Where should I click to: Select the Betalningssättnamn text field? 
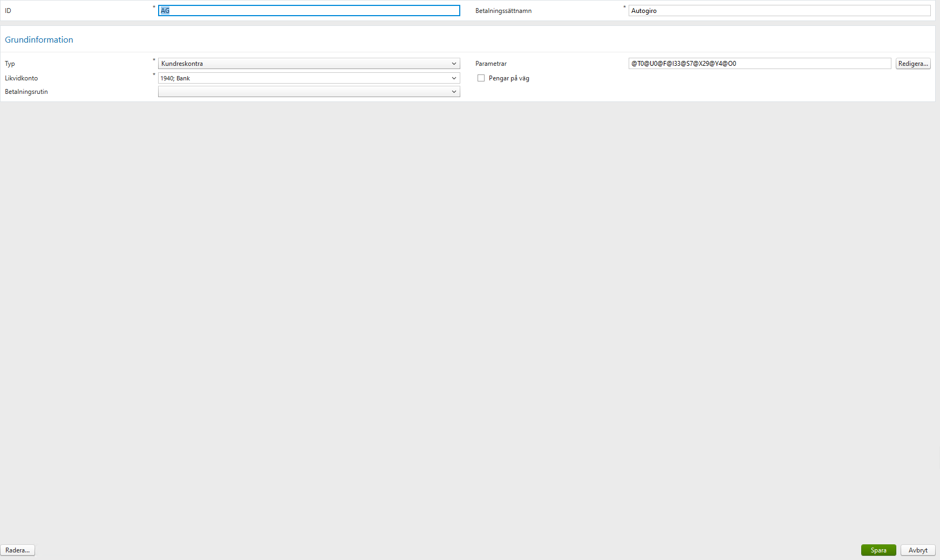pos(779,10)
